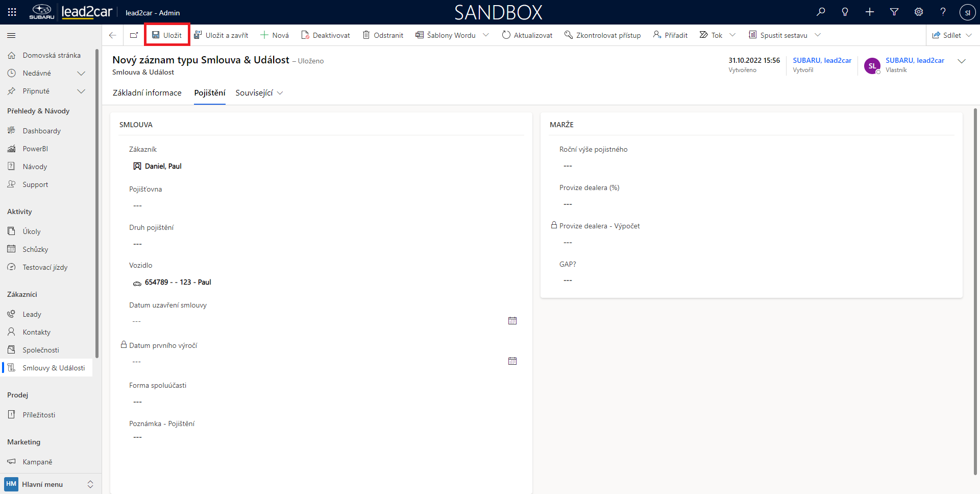Click the Pojišťovna input field
The width and height of the screenshot is (980, 494).
[322, 206]
